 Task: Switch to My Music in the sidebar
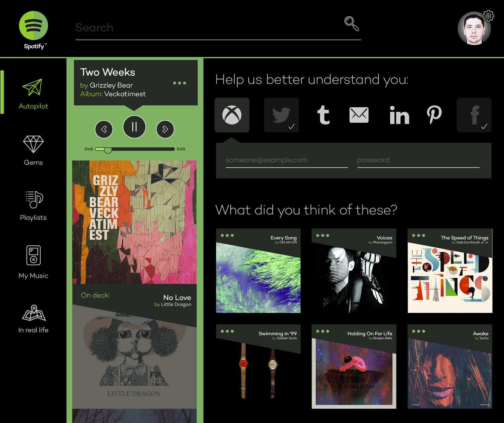point(33,263)
